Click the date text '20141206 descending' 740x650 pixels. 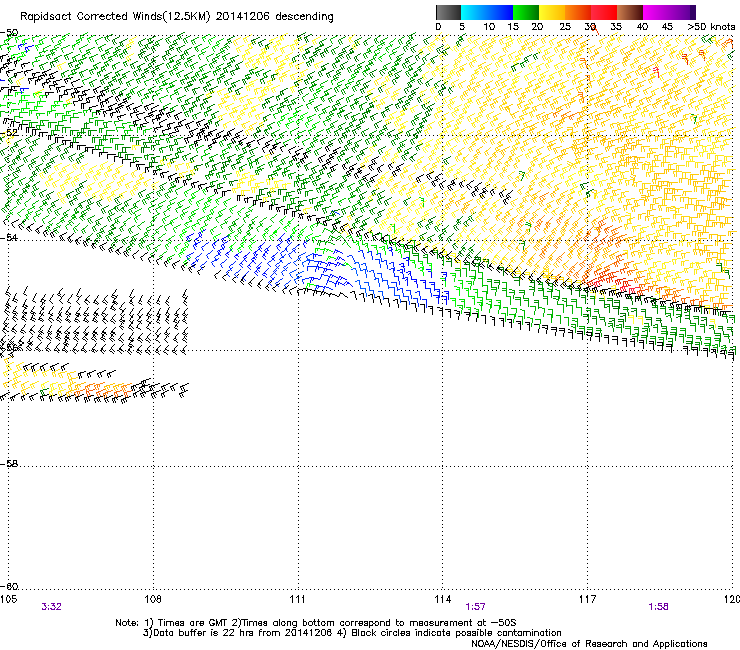pyautogui.click(x=275, y=17)
